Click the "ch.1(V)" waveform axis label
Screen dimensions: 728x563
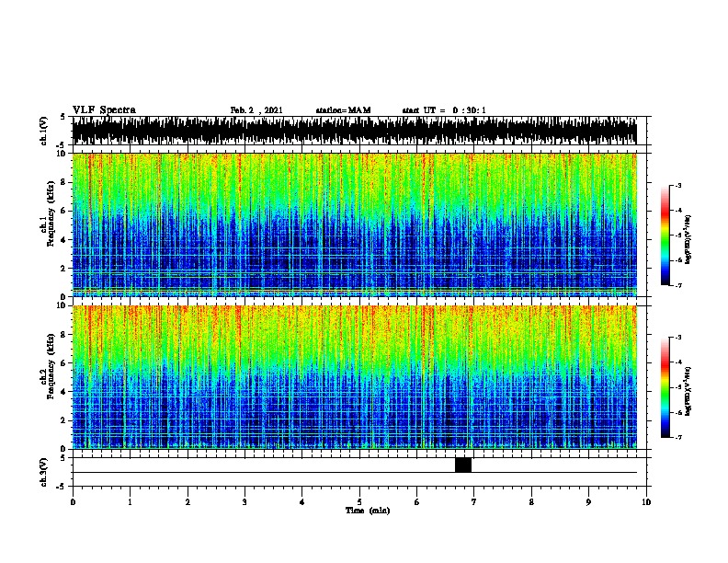point(43,131)
